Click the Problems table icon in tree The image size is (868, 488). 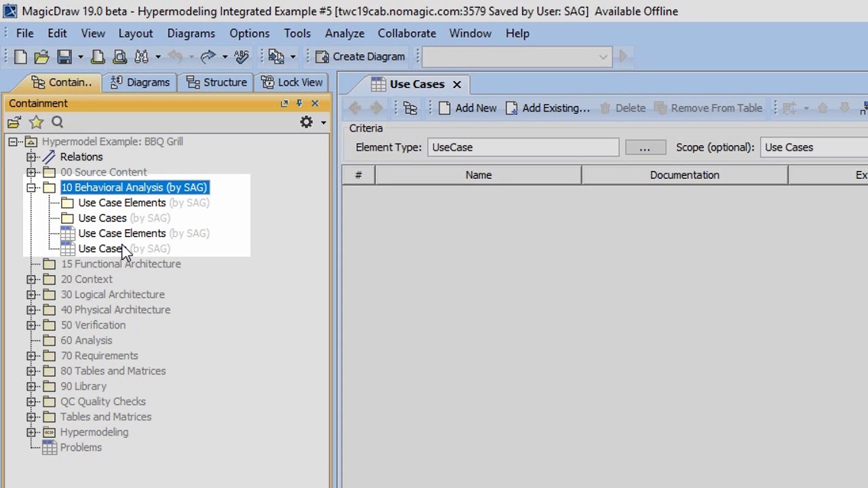point(50,447)
